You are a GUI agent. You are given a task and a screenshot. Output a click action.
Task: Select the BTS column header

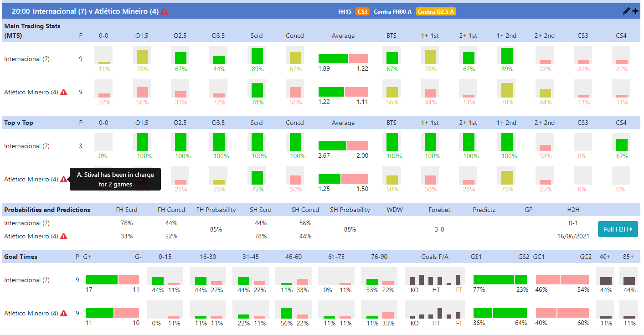(x=391, y=35)
